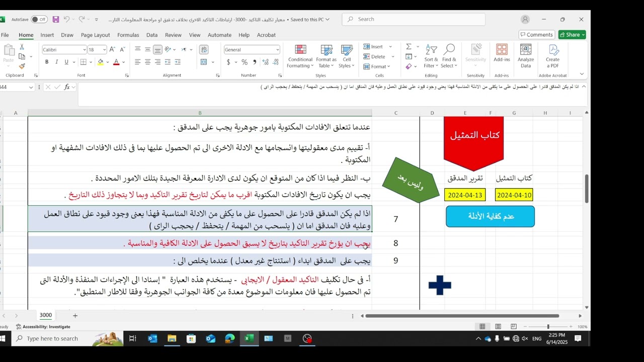This screenshot has height=362, width=644.
Task: Apply Bold formatting
Action: 47,62
